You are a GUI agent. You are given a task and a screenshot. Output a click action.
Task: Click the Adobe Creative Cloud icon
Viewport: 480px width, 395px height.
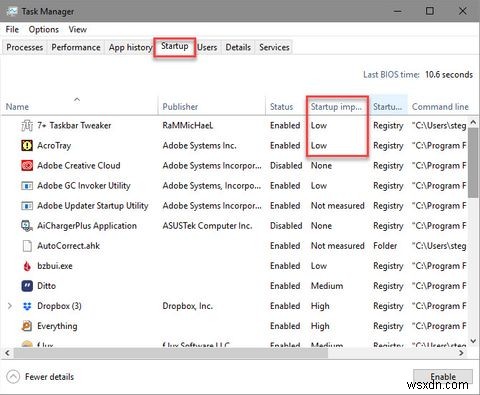tap(27, 166)
